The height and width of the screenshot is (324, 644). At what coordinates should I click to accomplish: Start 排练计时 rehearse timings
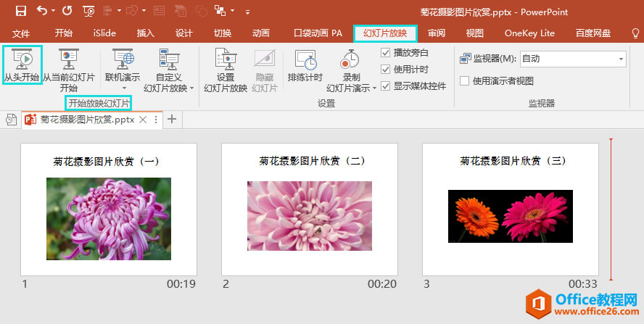pyautogui.click(x=305, y=65)
